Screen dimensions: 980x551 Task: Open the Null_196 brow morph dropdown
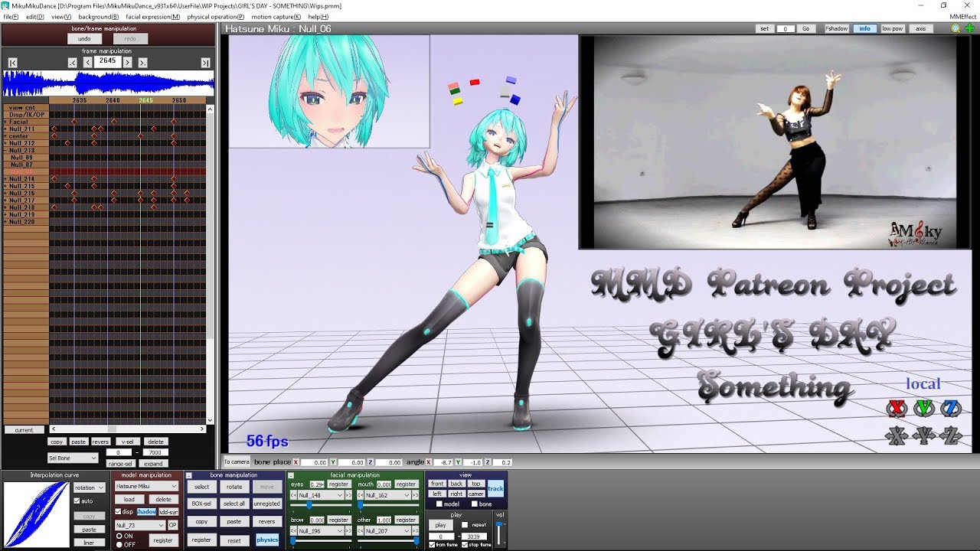pos(322,530)
